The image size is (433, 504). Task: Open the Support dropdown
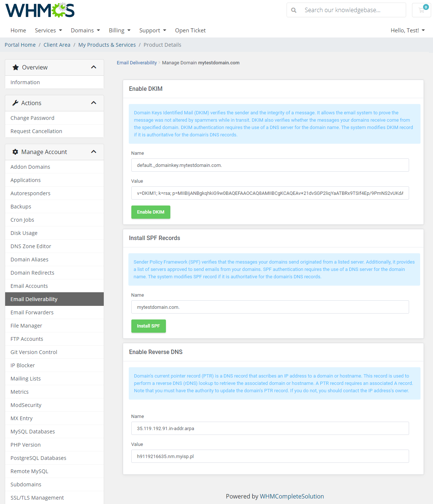click(153, 30)
